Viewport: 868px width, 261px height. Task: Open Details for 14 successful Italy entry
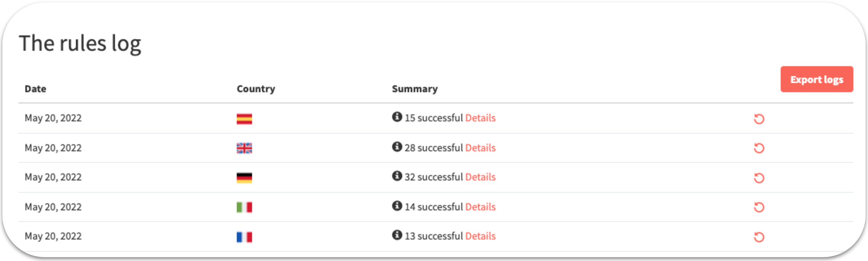(480, 207)
